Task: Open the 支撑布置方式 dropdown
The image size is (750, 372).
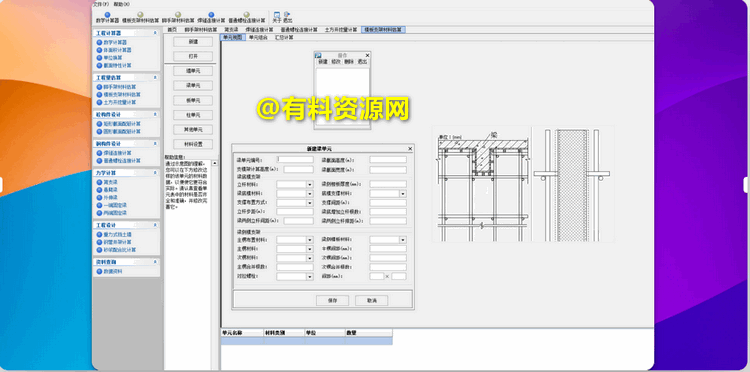Action: (310, 203)
